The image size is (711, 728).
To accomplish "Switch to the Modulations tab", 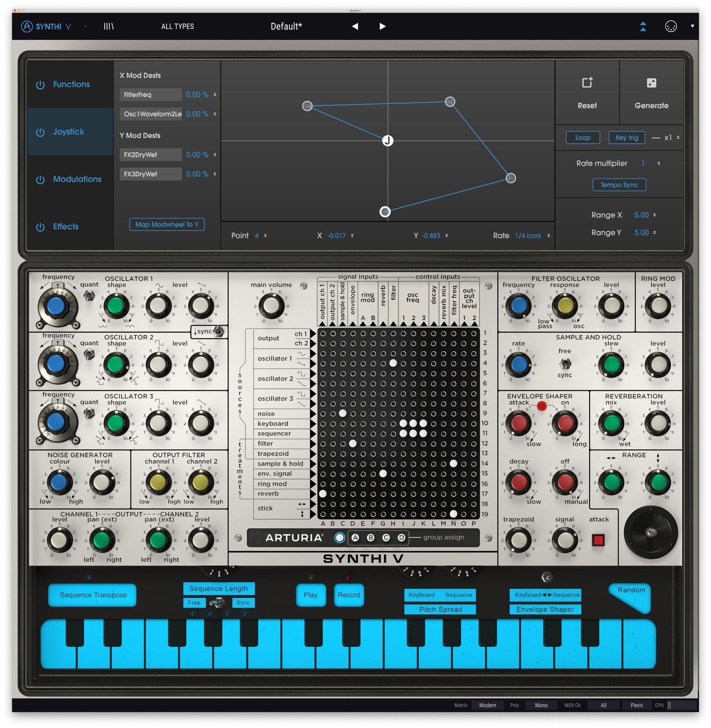I will coord(77,179).
